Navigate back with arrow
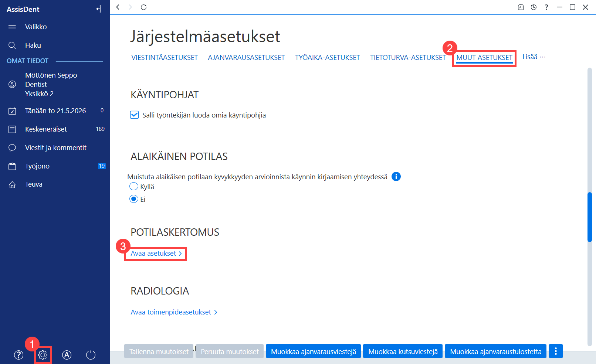 pos(118,7)
